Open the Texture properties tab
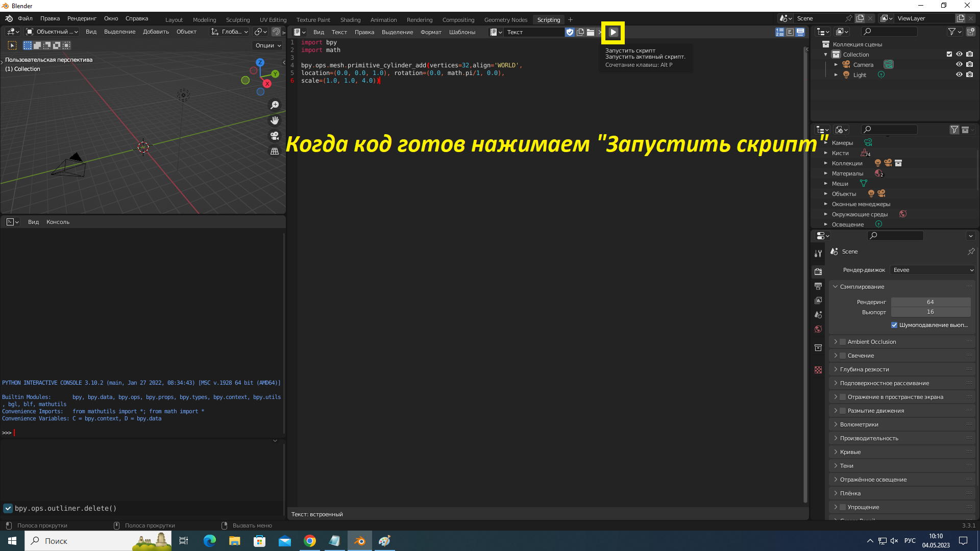 818,370
